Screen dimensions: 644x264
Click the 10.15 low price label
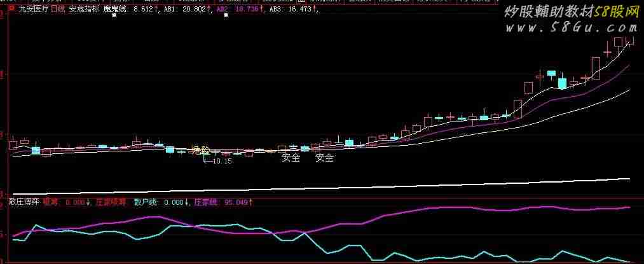[x=223, y=161]
